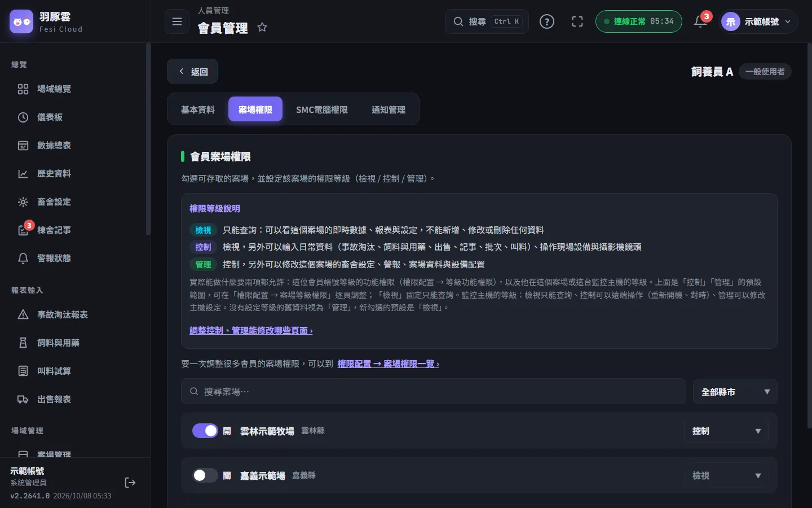Open 叫料試算 calculator icon
The height and width of the screenshot is (508, 812).
23,371
